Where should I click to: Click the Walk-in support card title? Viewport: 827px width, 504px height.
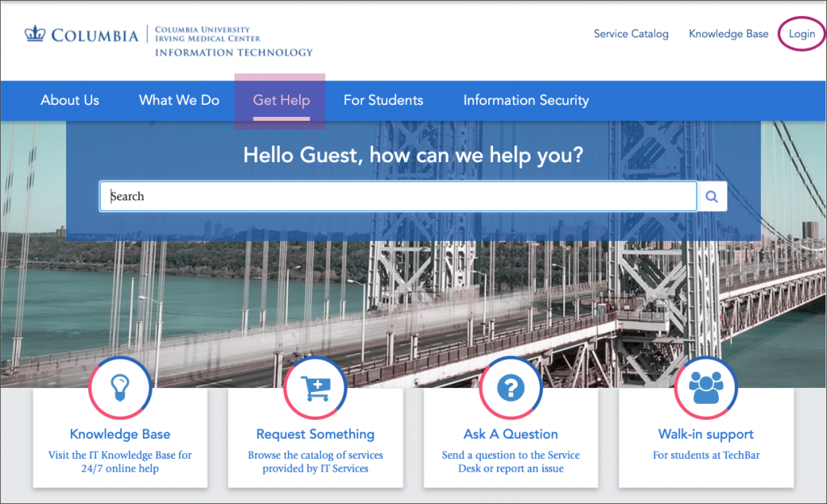click(x=705, y=434)
